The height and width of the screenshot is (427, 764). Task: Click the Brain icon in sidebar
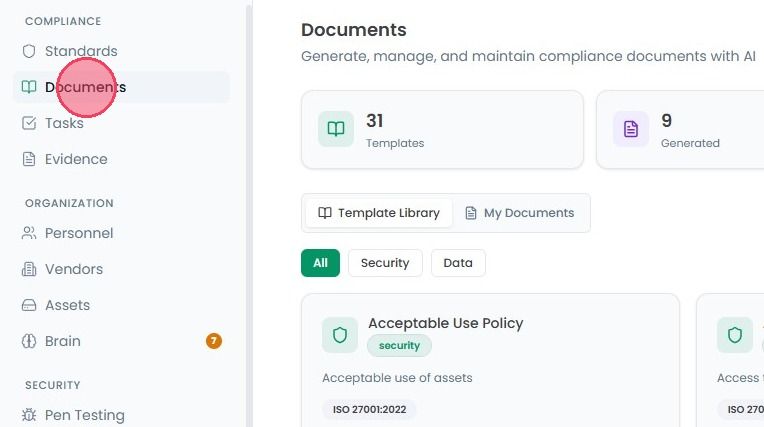click(29, 341)
